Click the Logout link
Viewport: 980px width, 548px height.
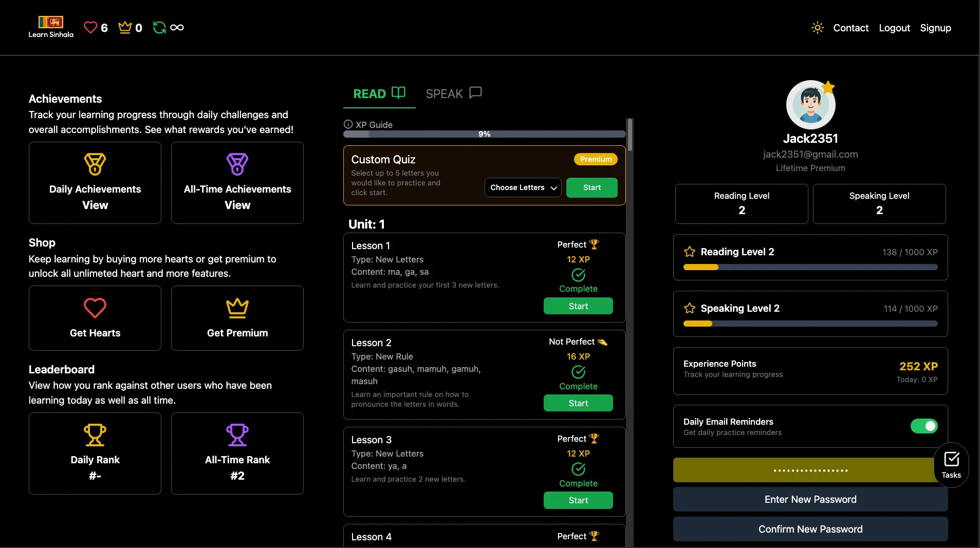894,28
